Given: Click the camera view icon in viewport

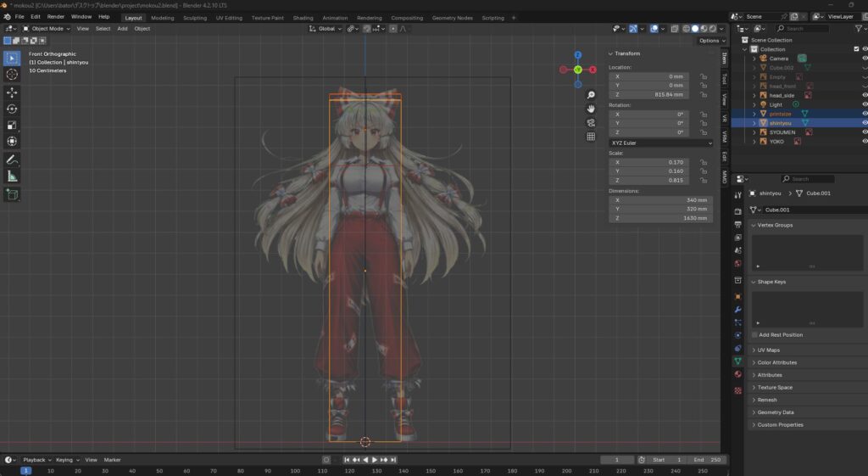Looking at the screenshot, I should click(591, 122).
